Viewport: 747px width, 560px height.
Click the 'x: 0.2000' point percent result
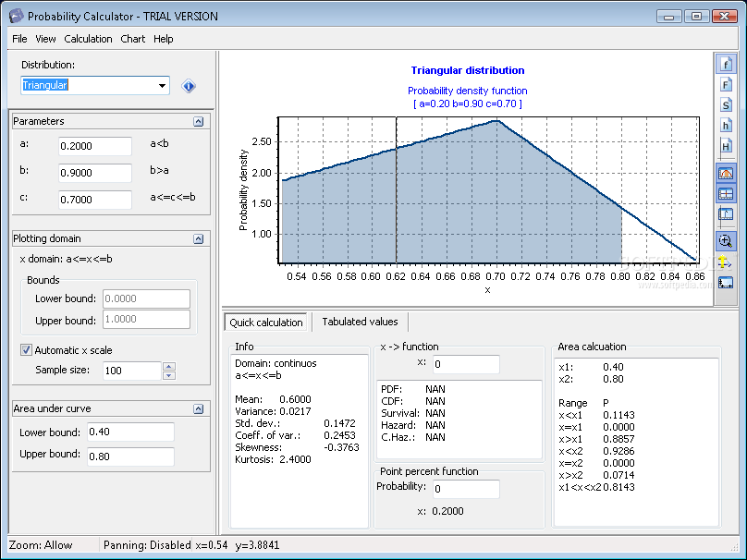440,511
